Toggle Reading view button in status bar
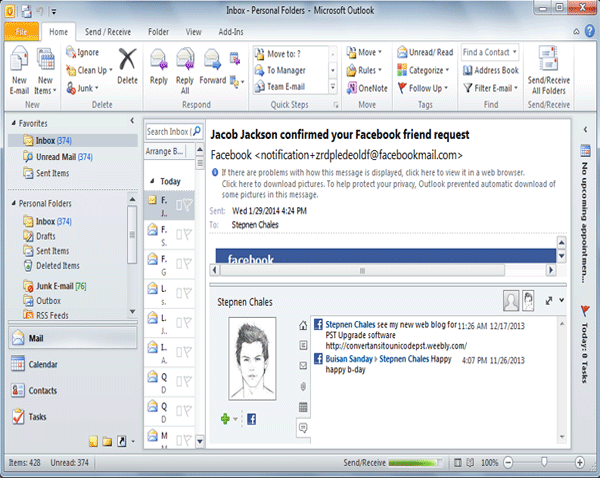The image size is (600, 478). [x=470, y=463]
